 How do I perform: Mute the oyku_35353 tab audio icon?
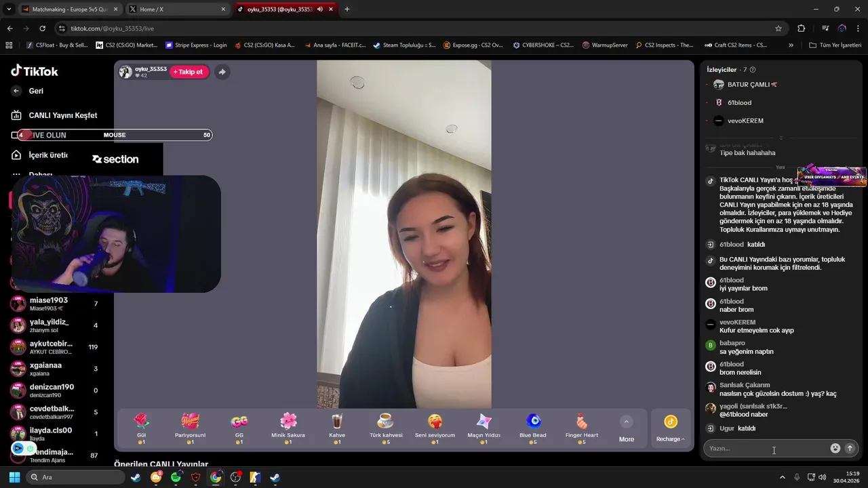319,9
